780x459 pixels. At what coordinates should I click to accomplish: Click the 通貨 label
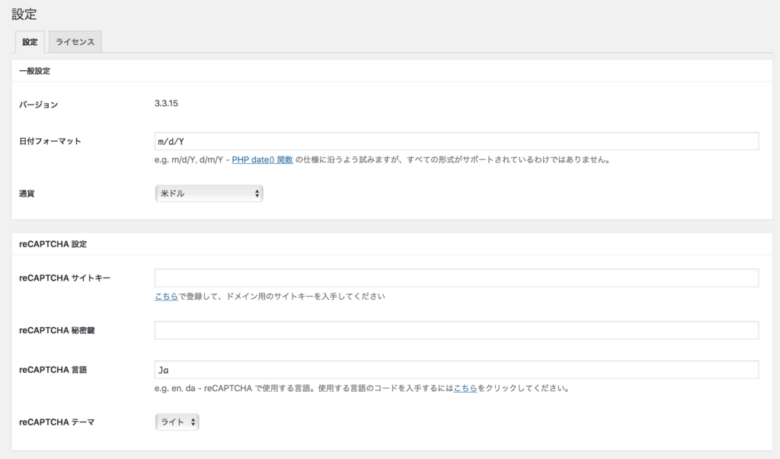tap(28, 192)
